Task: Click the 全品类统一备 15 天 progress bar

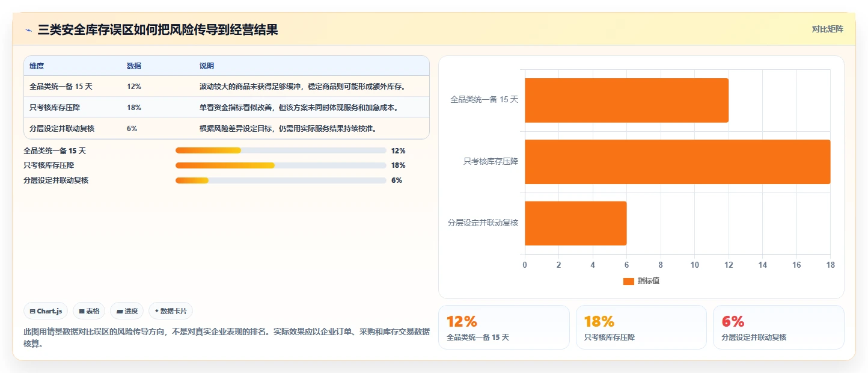Action: click(281, 150)
